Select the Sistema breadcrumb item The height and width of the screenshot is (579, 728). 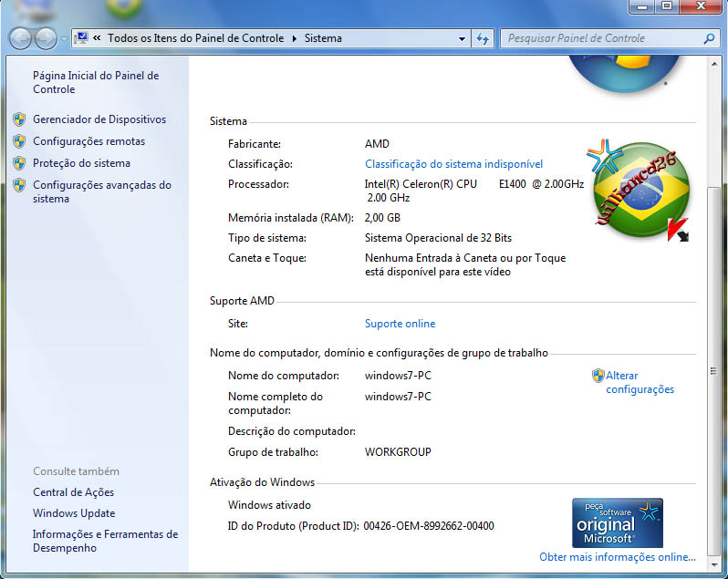click(323, 38)
